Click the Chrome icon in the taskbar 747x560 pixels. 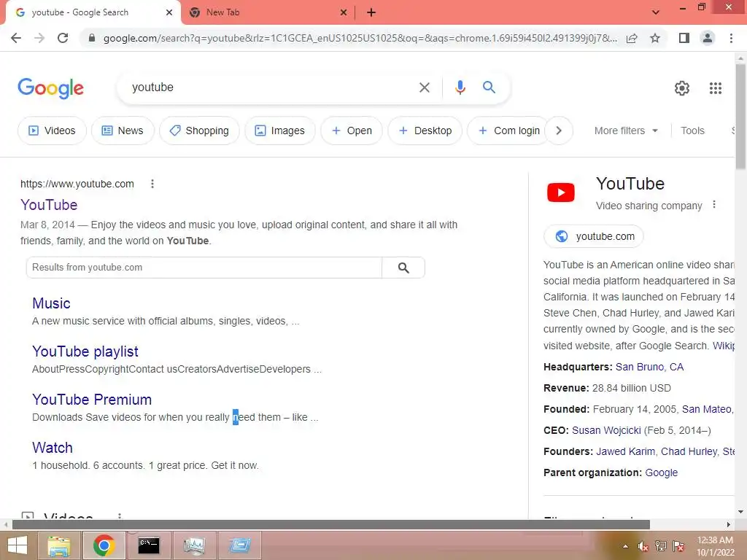[104, 545]
